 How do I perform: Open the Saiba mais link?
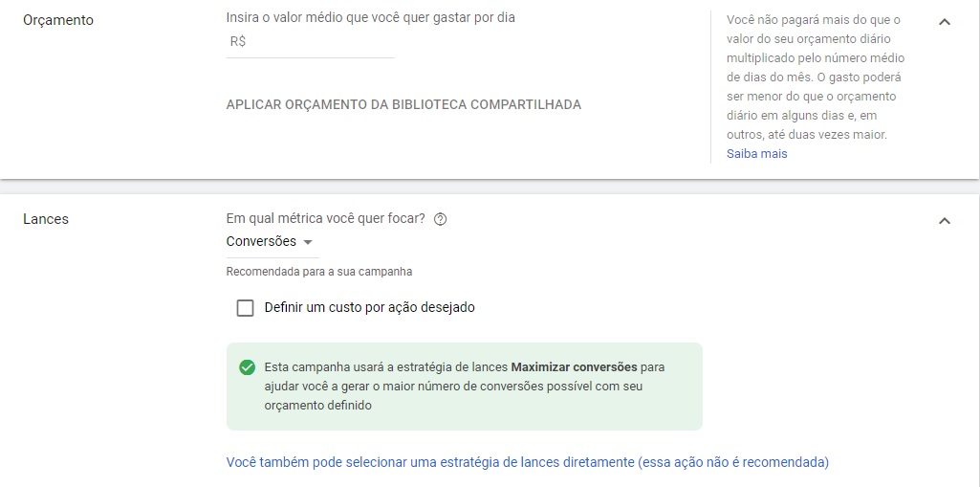(x=756, y=154)
